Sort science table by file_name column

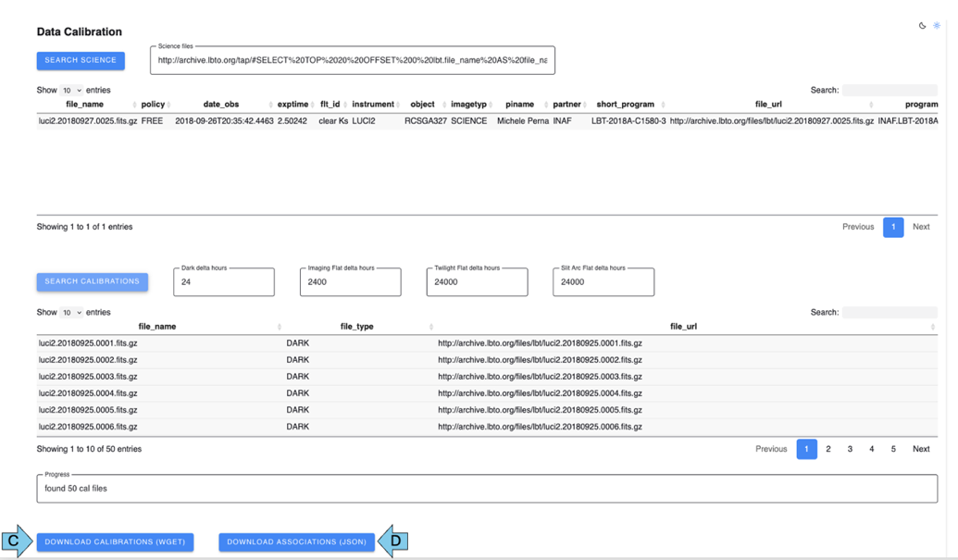[x=85, y=105]
